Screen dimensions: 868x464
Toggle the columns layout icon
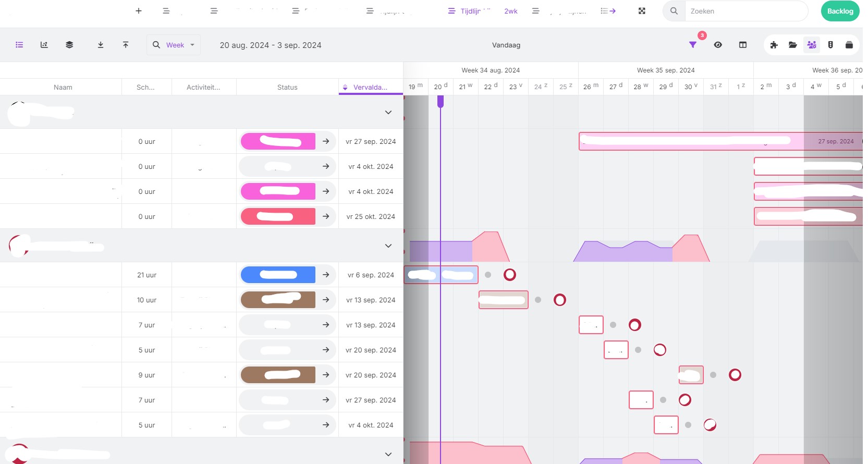click(x=743, y=45)
